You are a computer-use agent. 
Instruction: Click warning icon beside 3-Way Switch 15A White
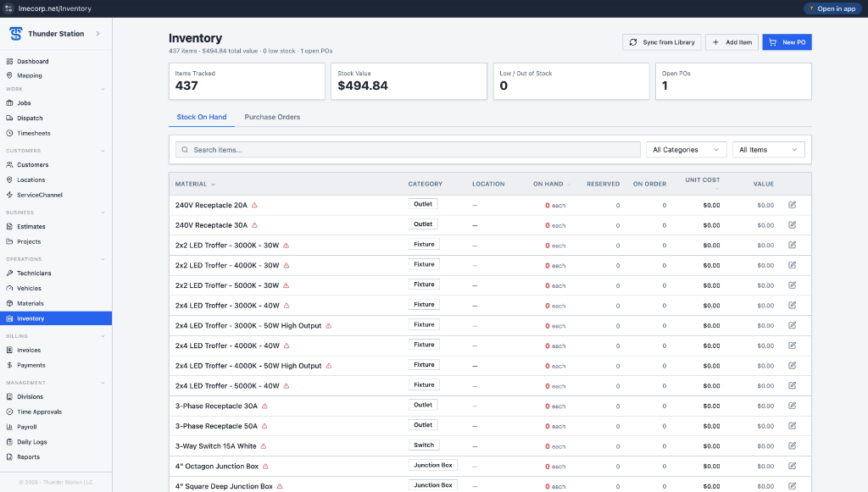click(264, 446)
